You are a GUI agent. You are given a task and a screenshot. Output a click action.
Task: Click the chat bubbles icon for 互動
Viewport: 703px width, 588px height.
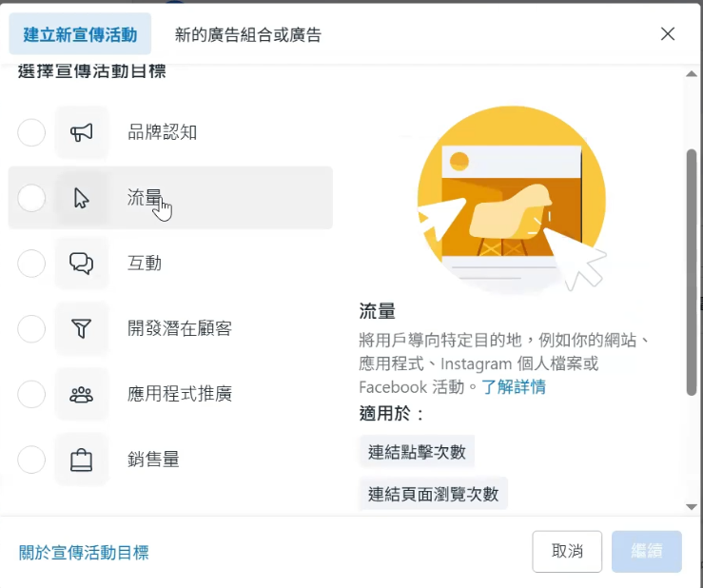click(82, 264)
